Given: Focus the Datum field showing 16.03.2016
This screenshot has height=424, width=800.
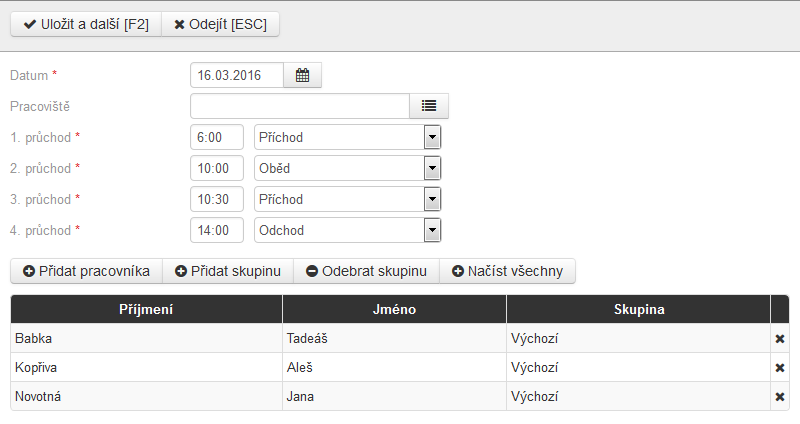Looking at the screenshot, I should tap(237, 76).
